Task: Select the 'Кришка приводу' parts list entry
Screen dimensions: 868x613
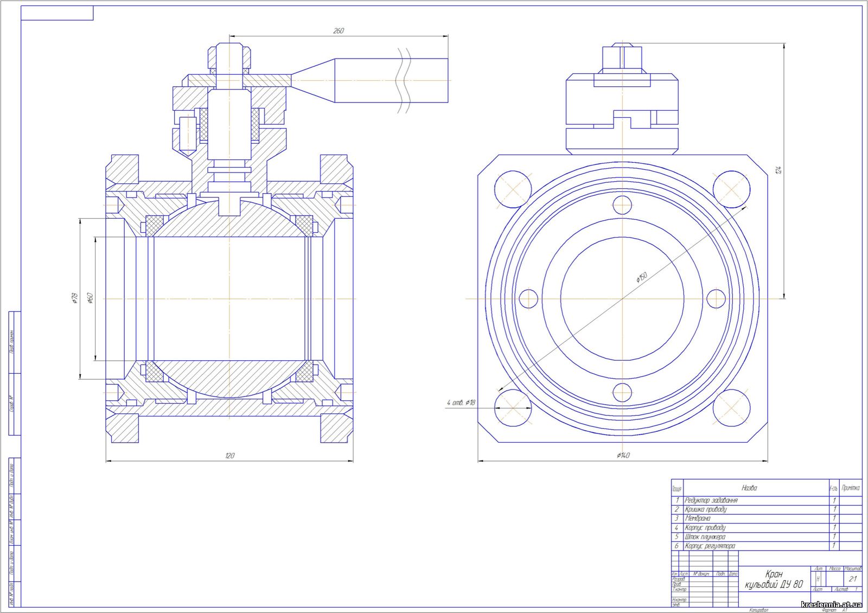Action: click(x=705, y=509)
